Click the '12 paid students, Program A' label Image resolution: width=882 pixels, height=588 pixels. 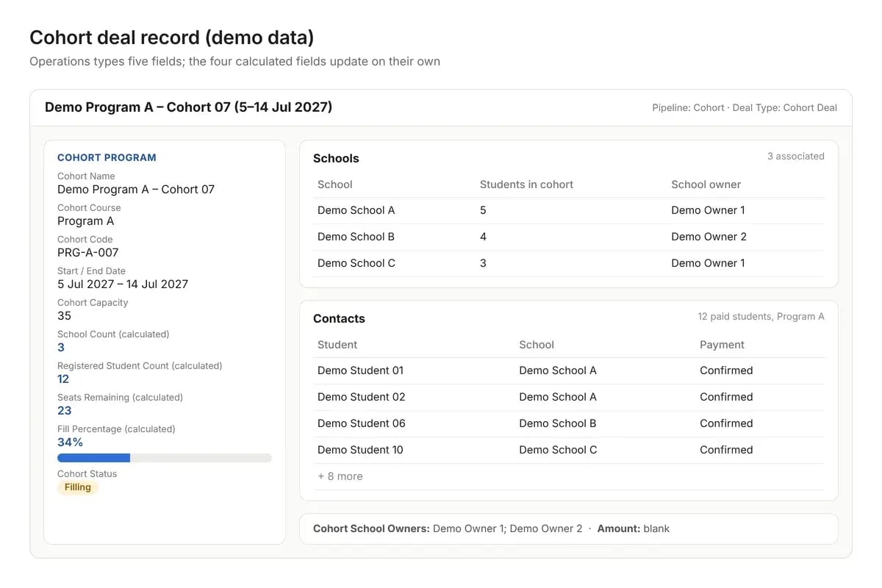coord(761,316)
